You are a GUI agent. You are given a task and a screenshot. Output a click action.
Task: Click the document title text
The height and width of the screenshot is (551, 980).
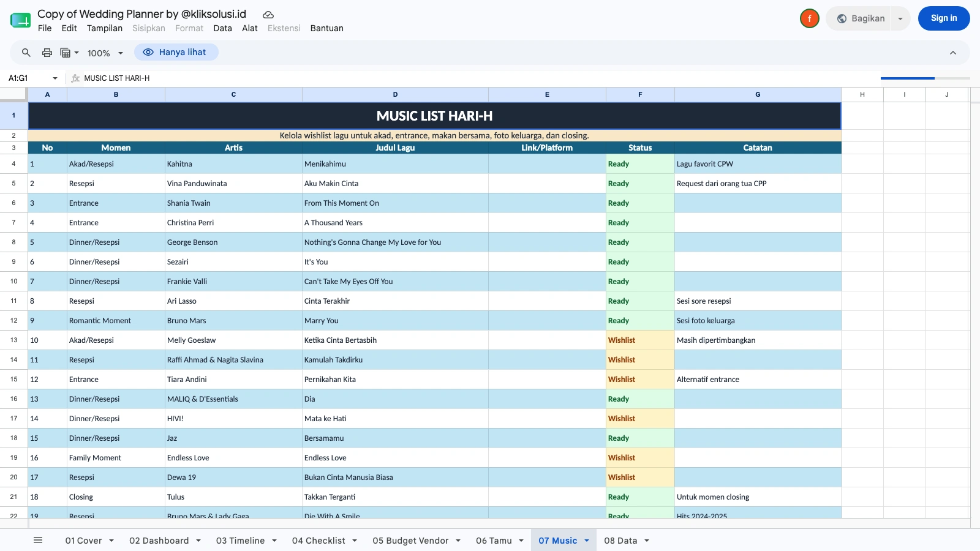click(141, 13)
